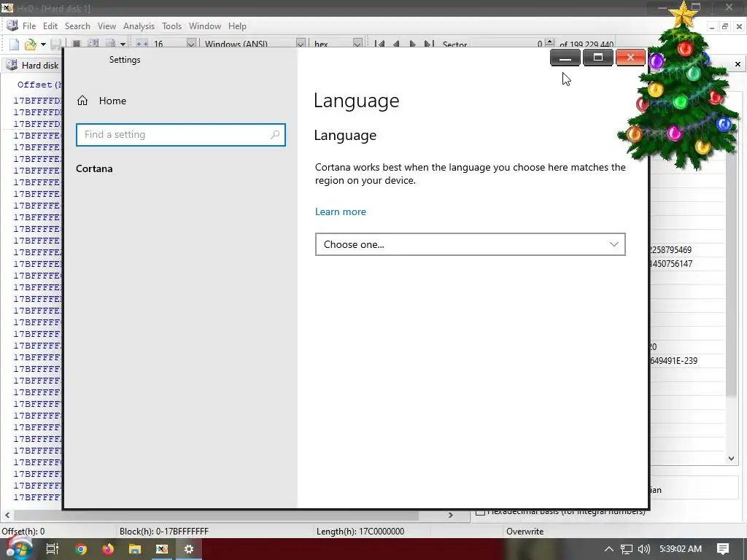The image size is (747, 560).
Task: Close the HxD data inspector panel
Action: 738,64
